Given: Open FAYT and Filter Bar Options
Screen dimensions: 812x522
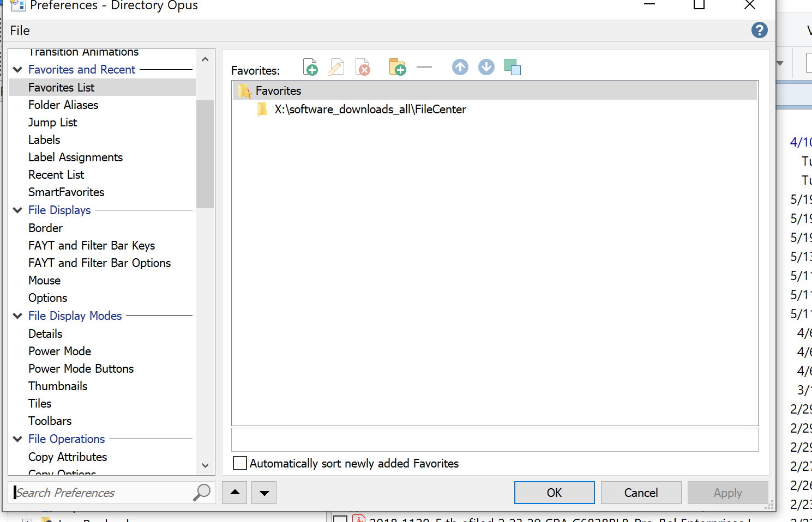Looking at the screenshot, I should coord(99,263).
